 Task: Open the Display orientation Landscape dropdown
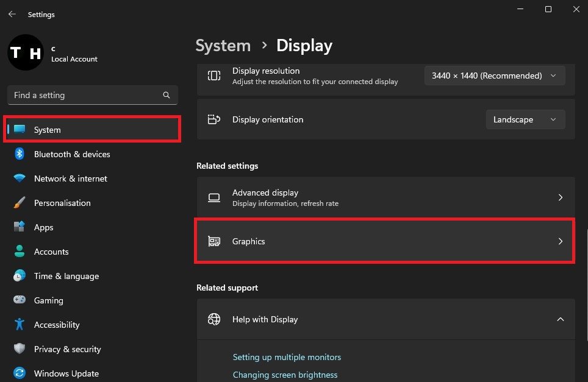(x=525, y=119)
